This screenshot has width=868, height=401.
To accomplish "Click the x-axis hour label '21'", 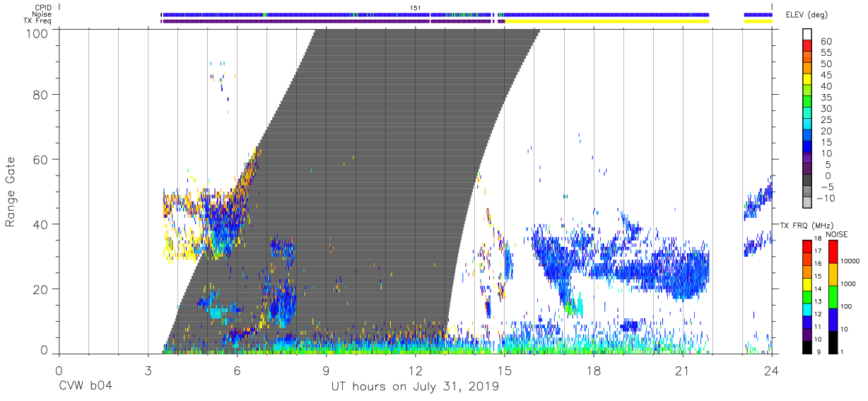I will (682, 371).
